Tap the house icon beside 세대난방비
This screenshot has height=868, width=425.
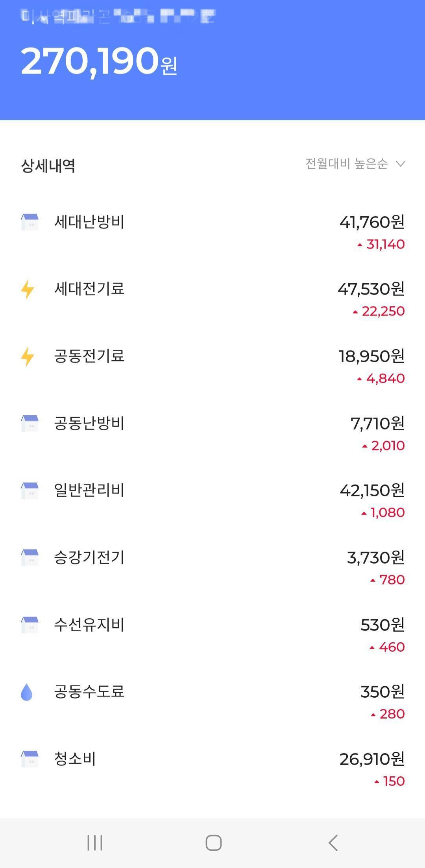[30, 222]
